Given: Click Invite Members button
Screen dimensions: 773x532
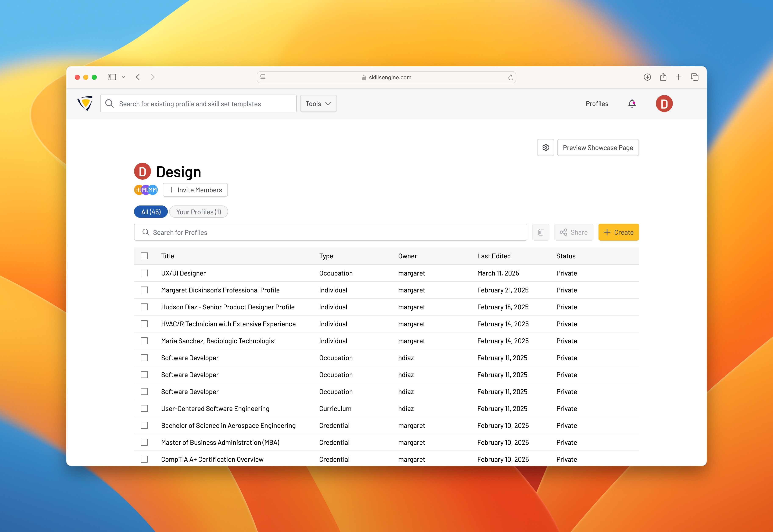Looking at the screenshot, I should point(195,190).
